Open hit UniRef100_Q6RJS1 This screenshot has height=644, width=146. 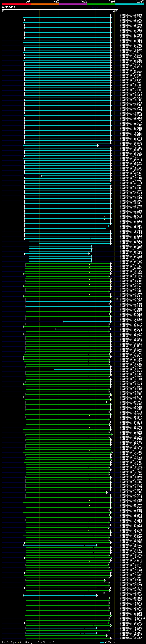tap(131, 17)
